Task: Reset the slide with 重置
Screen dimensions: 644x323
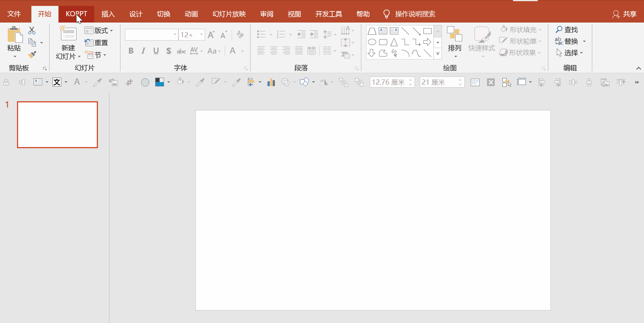Action: pos(96,42)
